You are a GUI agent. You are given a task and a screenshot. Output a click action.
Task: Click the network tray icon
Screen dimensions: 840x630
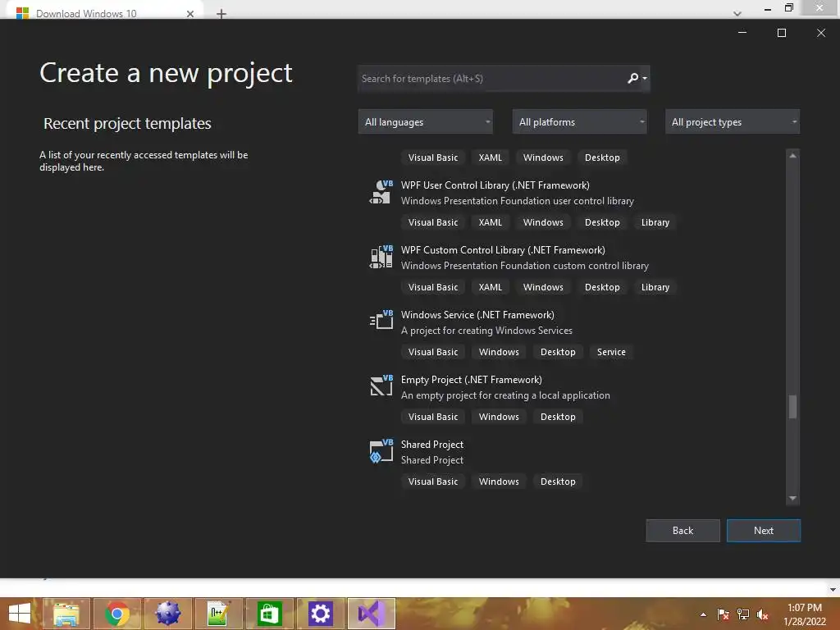click(743, 614)
